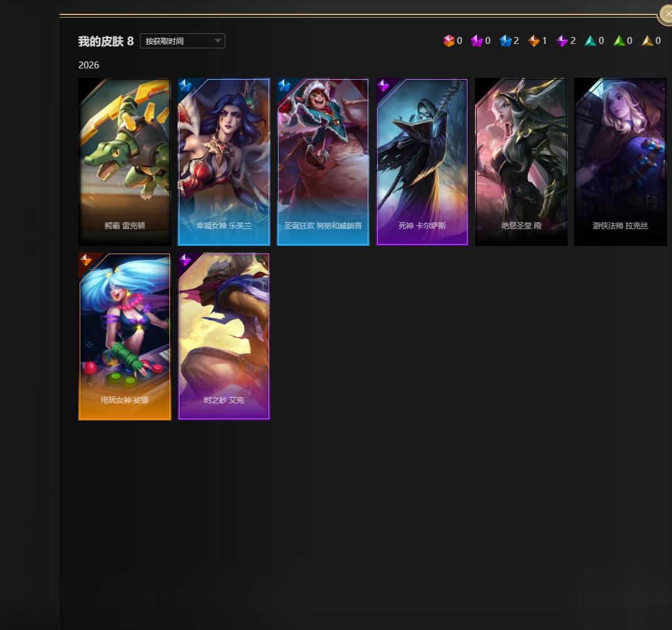Image resolution: width=672 pixels, height=630 pixels.
Task: Click the multicolor gem counter icon
Action: tap(448, 41)
